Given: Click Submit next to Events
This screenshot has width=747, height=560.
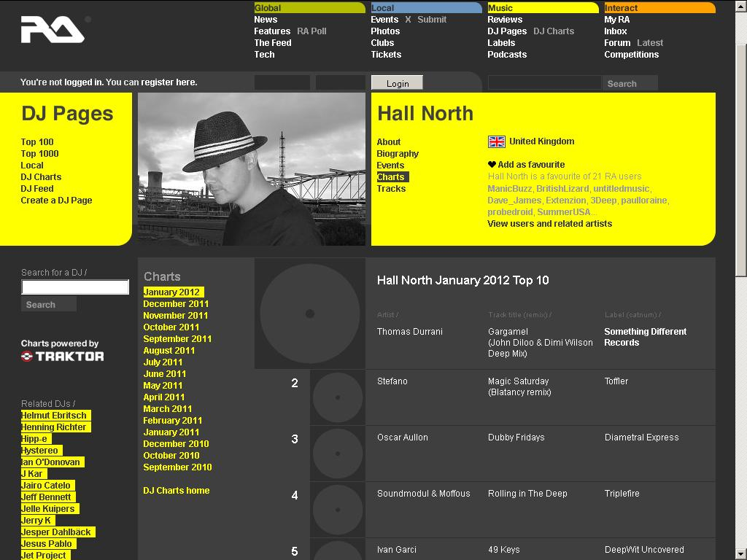Looking at the screenshot, I should point(432,20).
